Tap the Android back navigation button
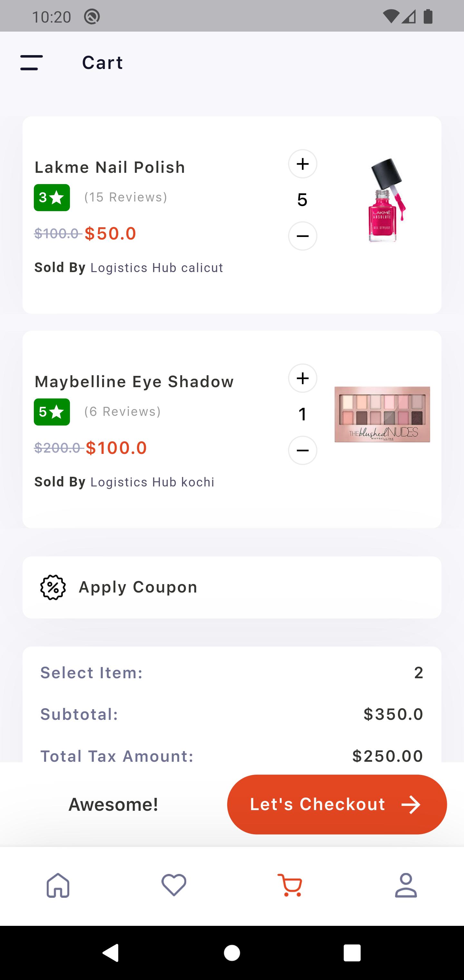 click(111, 953)
